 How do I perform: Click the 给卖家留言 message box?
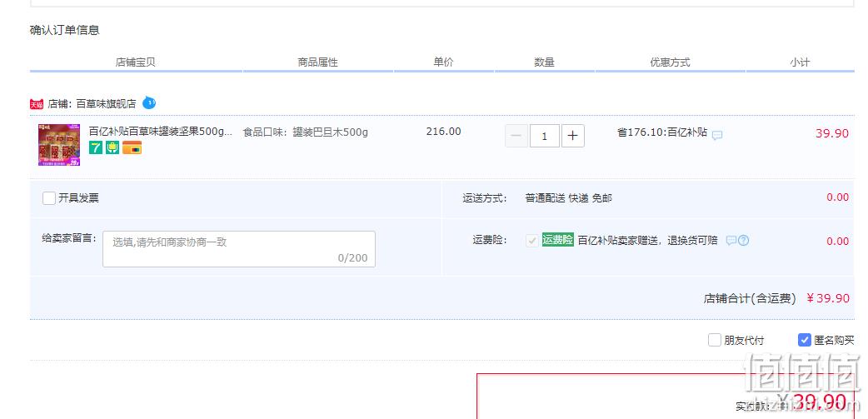click(x=238, y=249)
